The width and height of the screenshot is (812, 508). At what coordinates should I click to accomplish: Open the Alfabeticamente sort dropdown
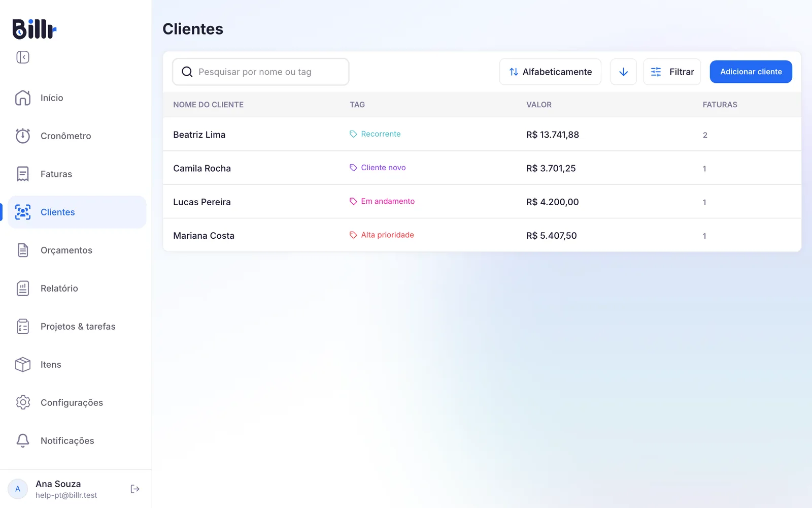(x=550, y=72)
